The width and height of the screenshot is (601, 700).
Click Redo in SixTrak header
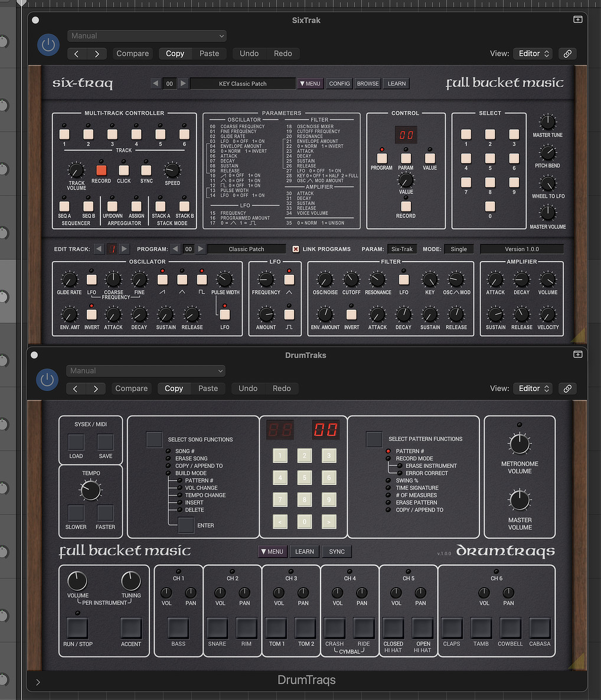[x=283, y=54]
